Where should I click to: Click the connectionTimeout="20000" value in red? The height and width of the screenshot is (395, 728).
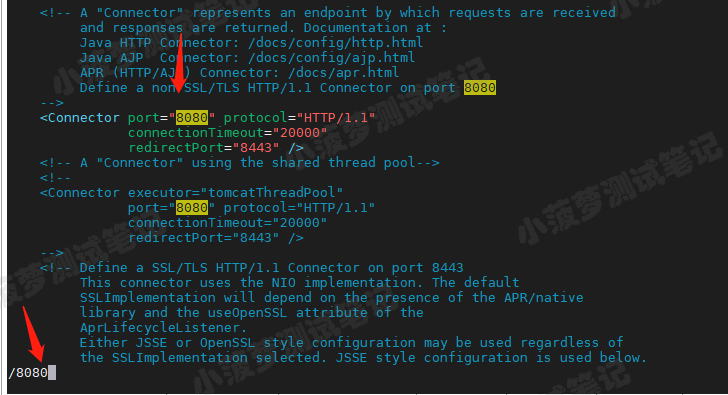pyautogui.click(x=300, y=133)
